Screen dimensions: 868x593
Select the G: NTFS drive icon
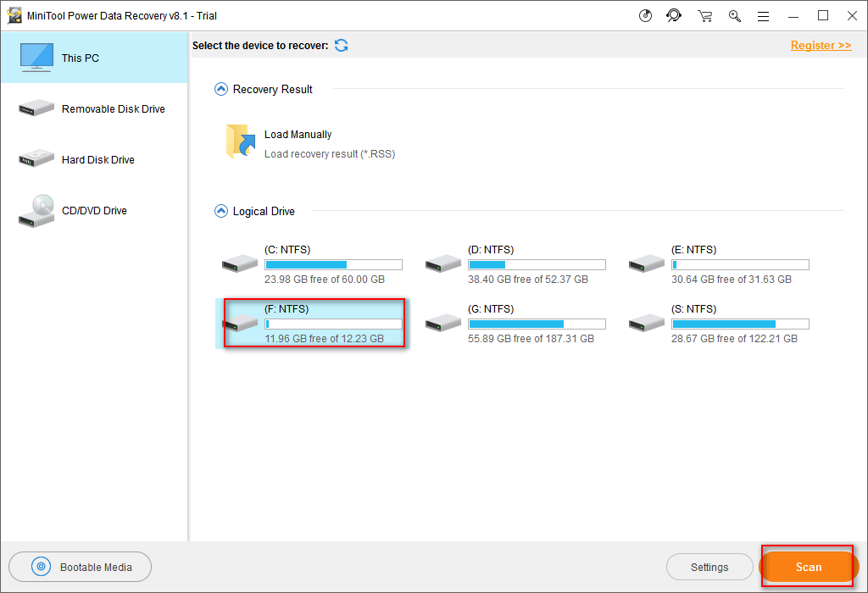coord(442,323)
